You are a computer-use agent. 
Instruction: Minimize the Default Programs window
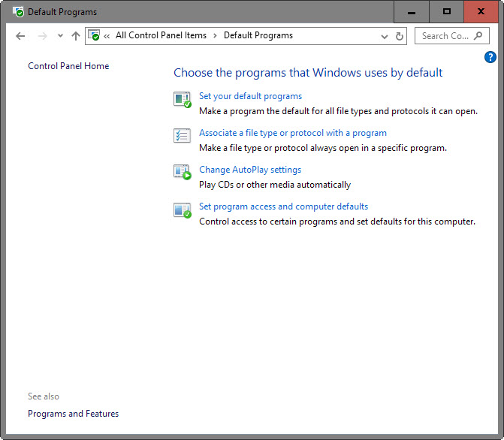point(412,12)
